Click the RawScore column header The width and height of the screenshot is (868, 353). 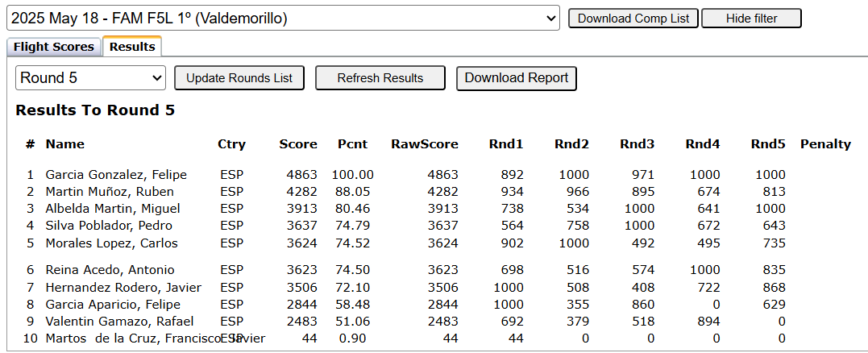click(425, 144)
